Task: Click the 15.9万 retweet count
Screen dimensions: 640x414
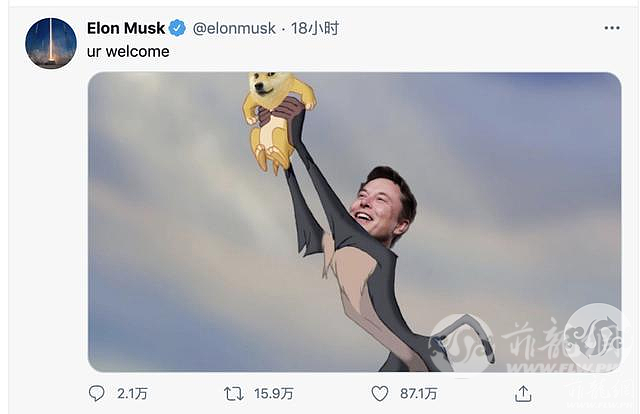Action: pyautogui.click(x=273, y=394)
